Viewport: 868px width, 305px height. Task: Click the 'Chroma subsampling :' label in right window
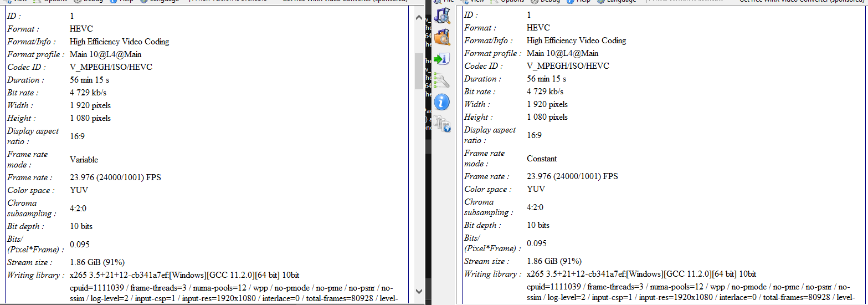[489, 207]
